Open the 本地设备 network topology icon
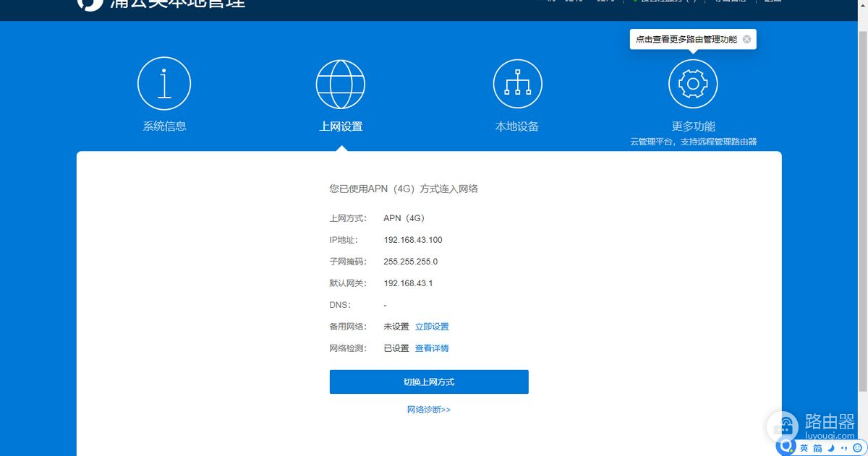Screen dimensions: 868x456 (x=517, y=82)
